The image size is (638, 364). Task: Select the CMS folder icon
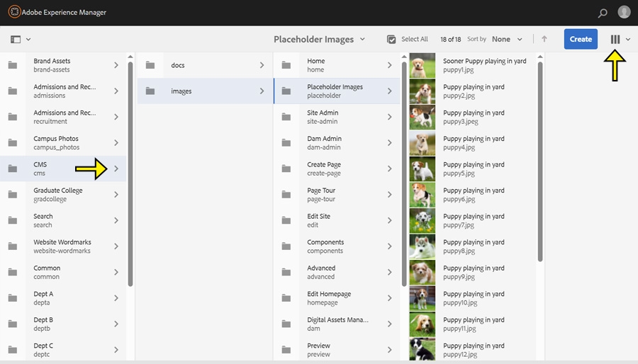coord(13,169)
